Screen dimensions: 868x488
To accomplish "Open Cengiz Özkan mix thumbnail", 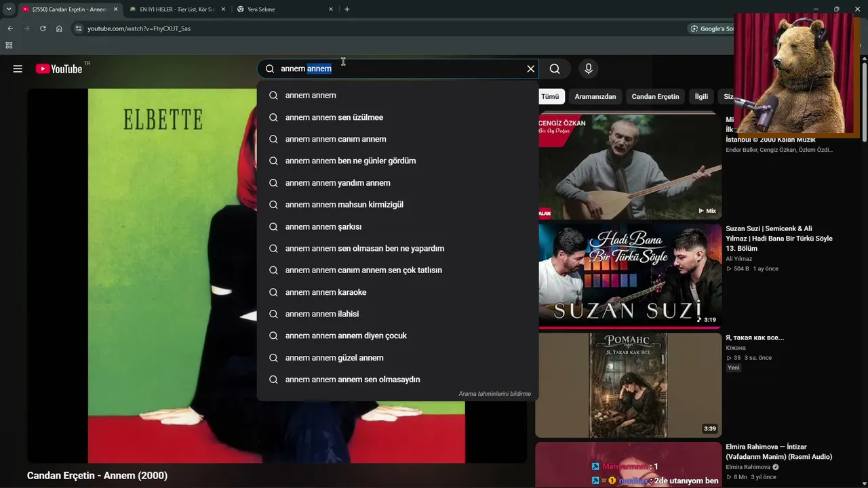I will coord(630,166).
